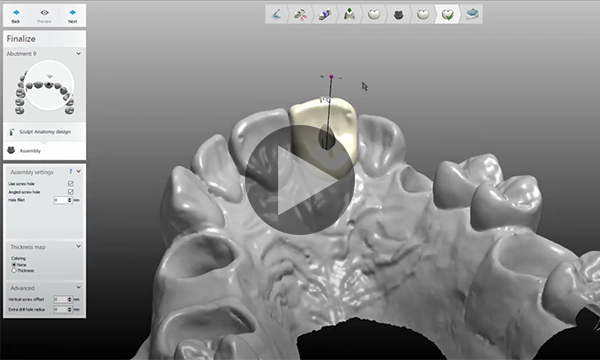Open the scan edit workflow step icon

(x=276, y=15)
